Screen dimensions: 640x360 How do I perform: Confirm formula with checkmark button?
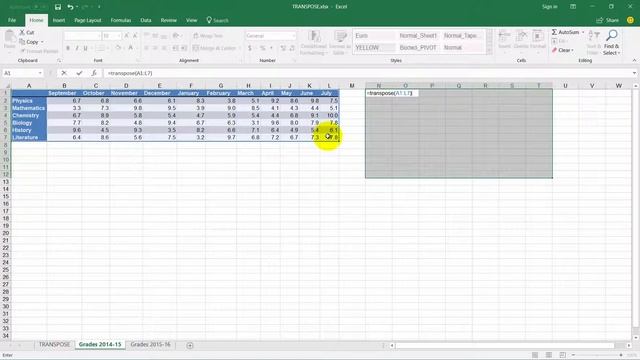(x=79, y=73)
